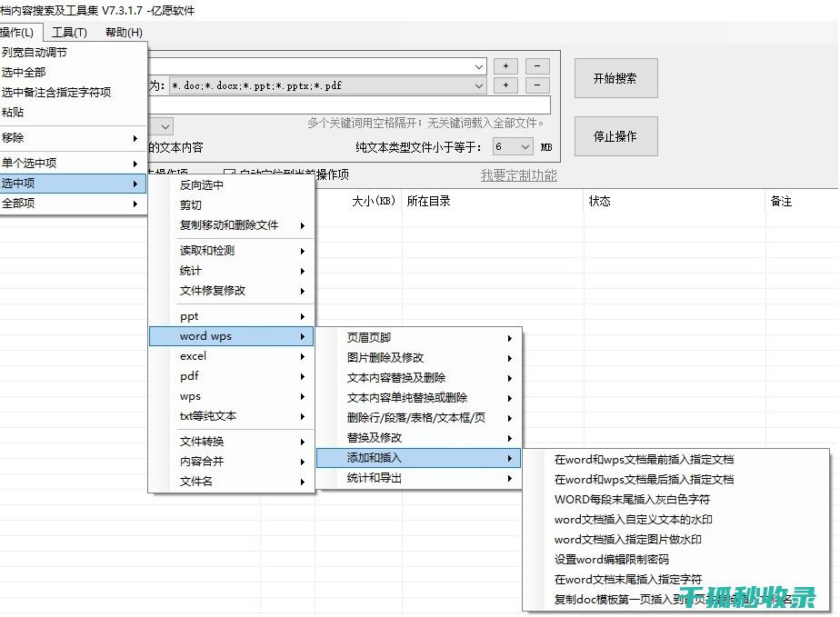
Task: Open 替换及修改 submenu
Action: pos(418,438)
